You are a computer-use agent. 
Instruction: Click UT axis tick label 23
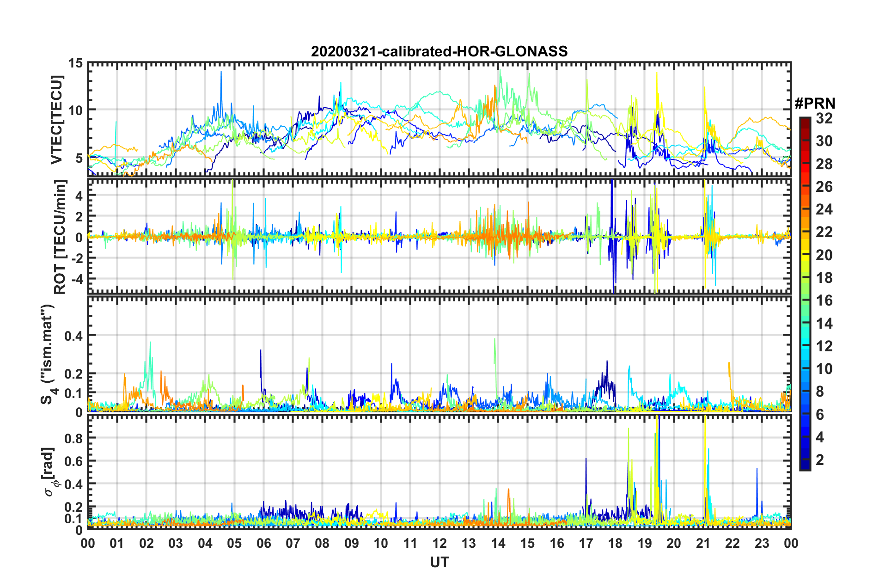762,543
